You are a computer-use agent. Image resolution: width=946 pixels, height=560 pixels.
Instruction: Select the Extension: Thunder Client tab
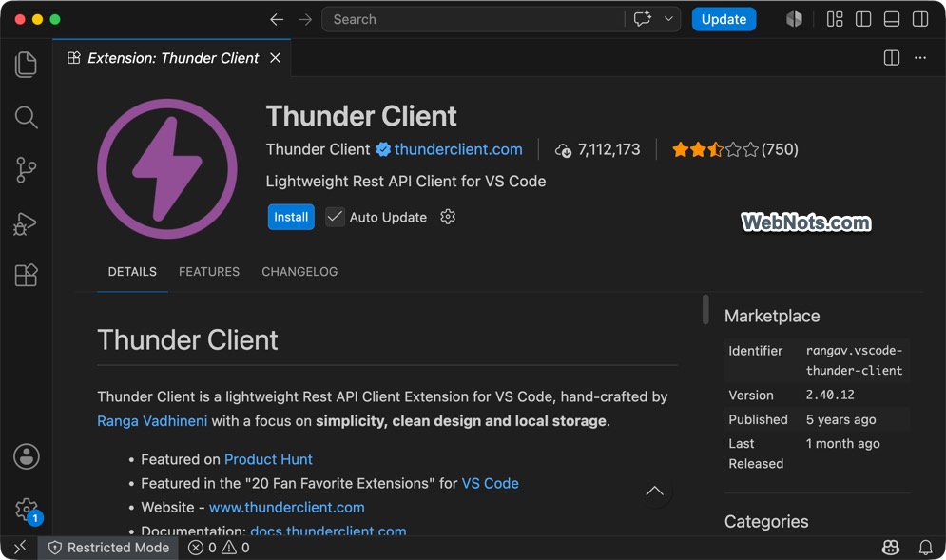172,58
